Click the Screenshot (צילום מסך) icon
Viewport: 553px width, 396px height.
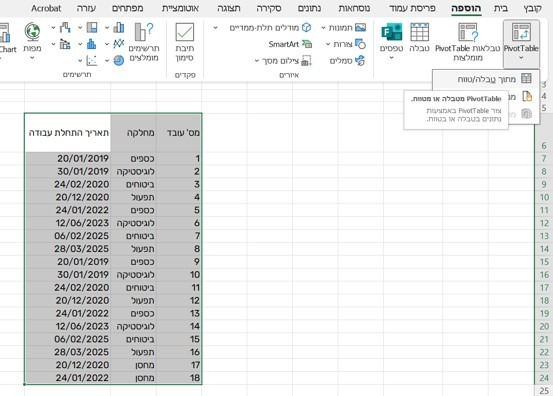coord(306,61)
